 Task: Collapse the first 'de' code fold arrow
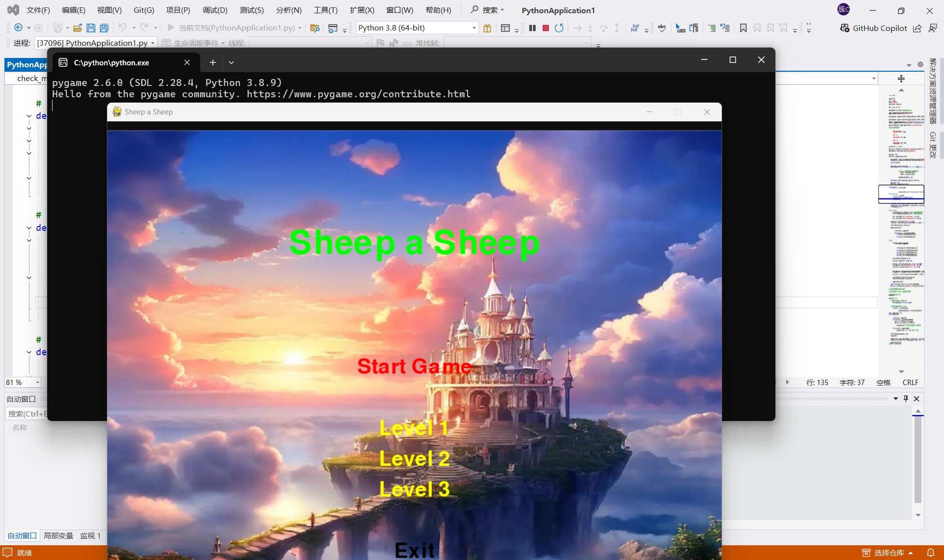[x=29, y=116]
